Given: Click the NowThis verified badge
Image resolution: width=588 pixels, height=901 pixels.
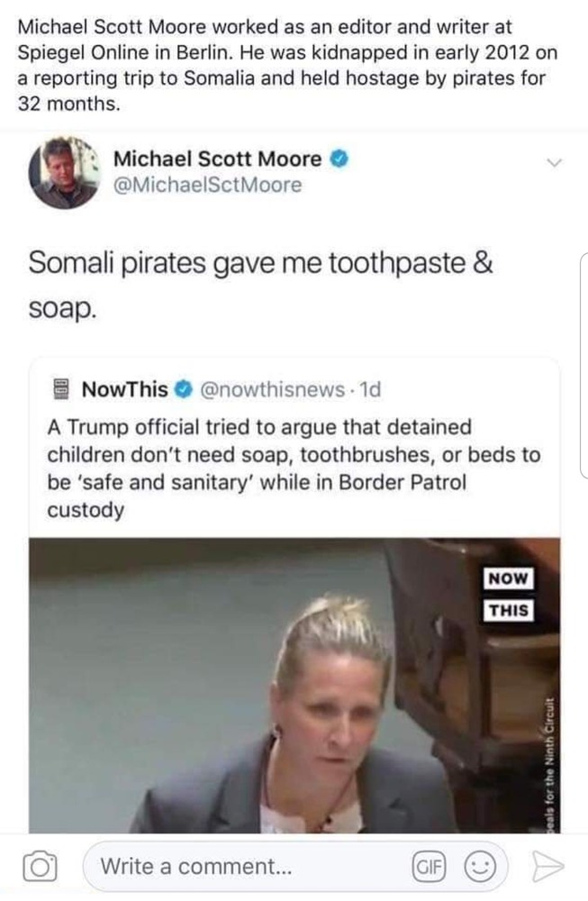Looking at the screenshot, I should (x=182, y=390).
